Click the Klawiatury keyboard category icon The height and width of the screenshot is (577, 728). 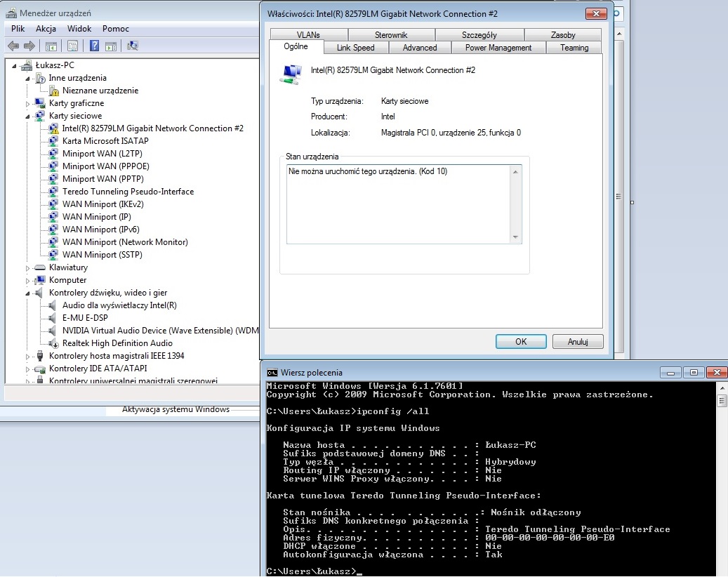click(41, 267)
